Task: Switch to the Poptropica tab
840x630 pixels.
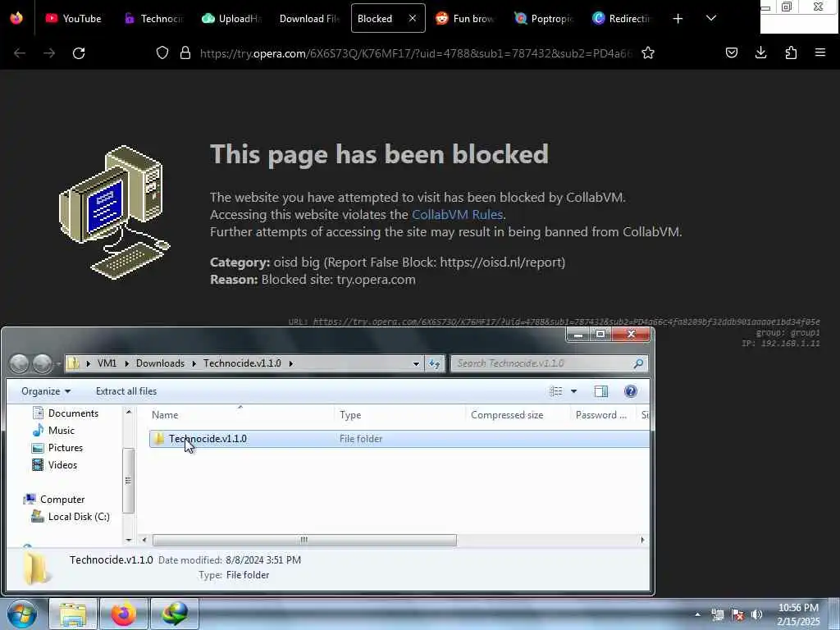Action: click(543, 18)
